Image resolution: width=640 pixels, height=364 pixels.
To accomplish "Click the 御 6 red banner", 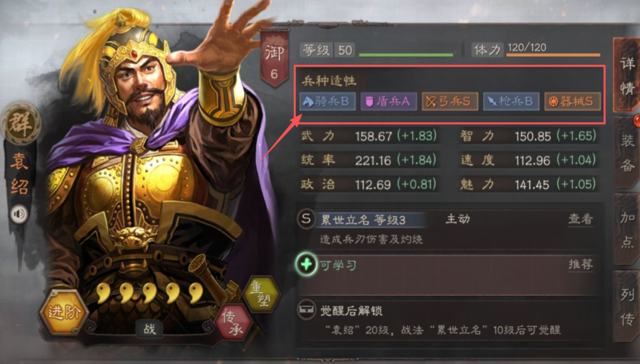I will [x=275, y=59].
